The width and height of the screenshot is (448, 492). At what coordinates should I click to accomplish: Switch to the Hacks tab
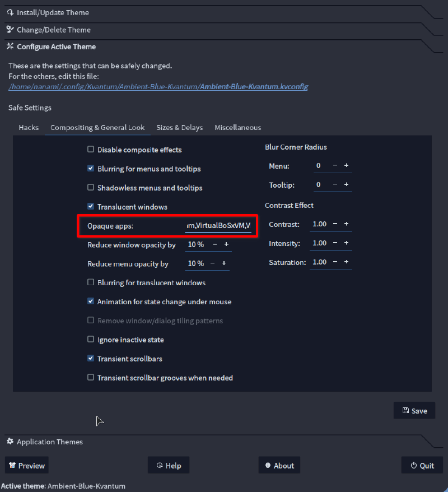(x=29, y=127)
